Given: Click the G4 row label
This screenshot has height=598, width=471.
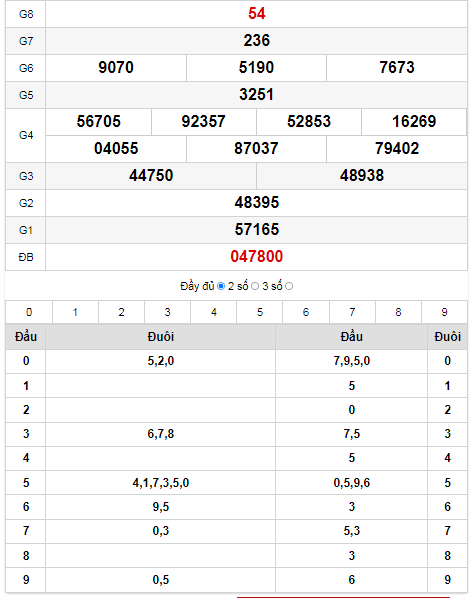Looking at the screenshot, I should pos(26,135).
